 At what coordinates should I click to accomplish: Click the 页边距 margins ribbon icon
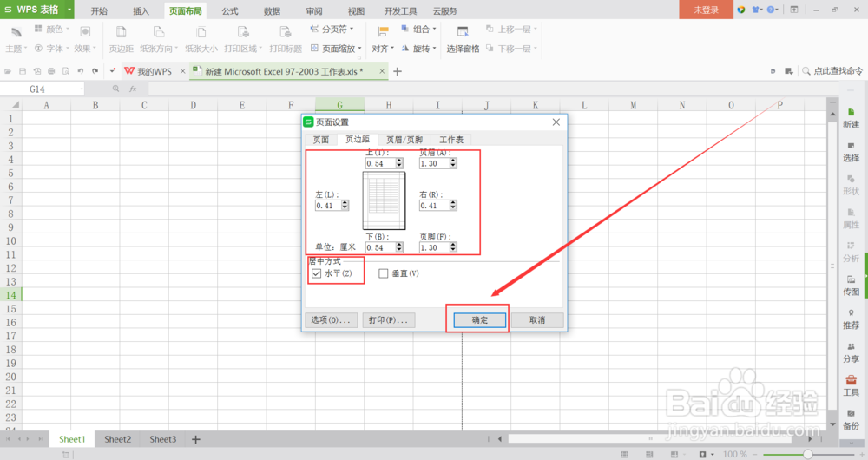[x=122, y=39]
